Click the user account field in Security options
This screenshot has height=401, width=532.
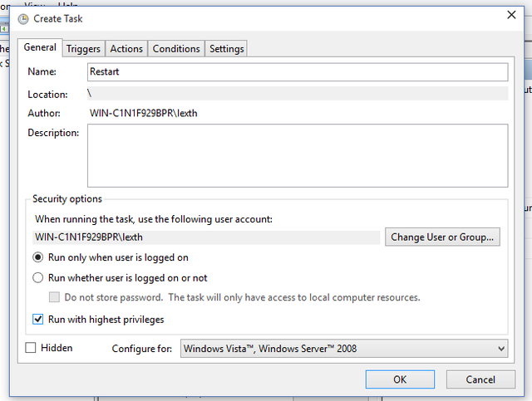click(x=206, y=237)
